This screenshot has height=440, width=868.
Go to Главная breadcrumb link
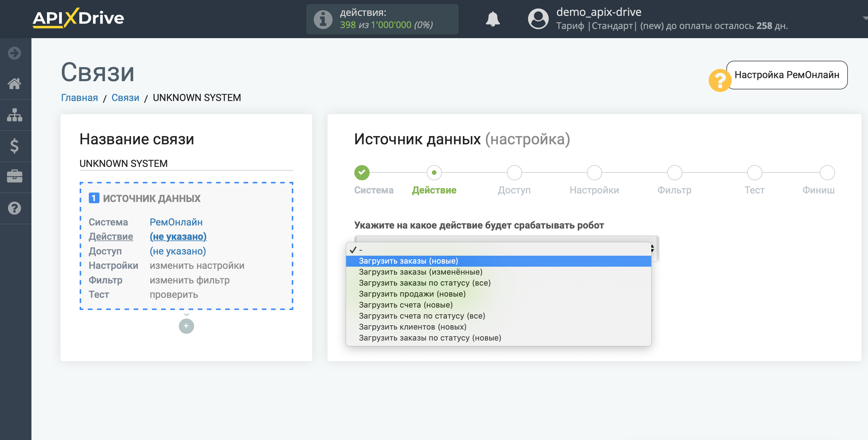tap(80, 98)
